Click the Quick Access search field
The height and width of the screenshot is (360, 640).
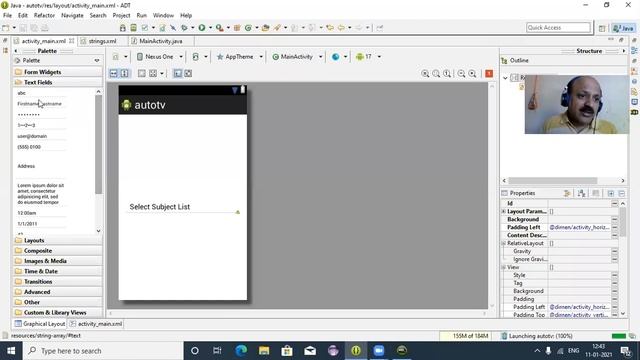pyautogui.click(x=558, y=27)
